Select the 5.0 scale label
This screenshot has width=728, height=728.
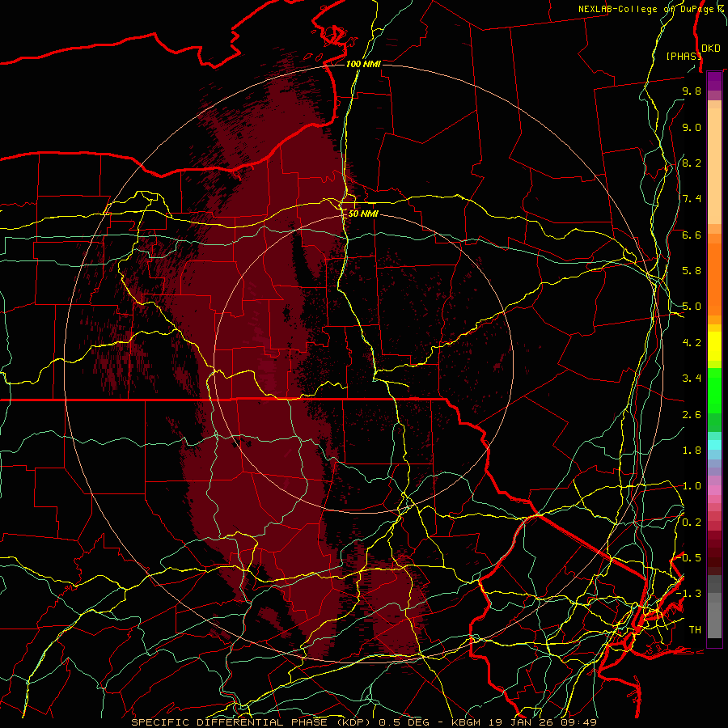pyautogui.click(x=692, y=307)
